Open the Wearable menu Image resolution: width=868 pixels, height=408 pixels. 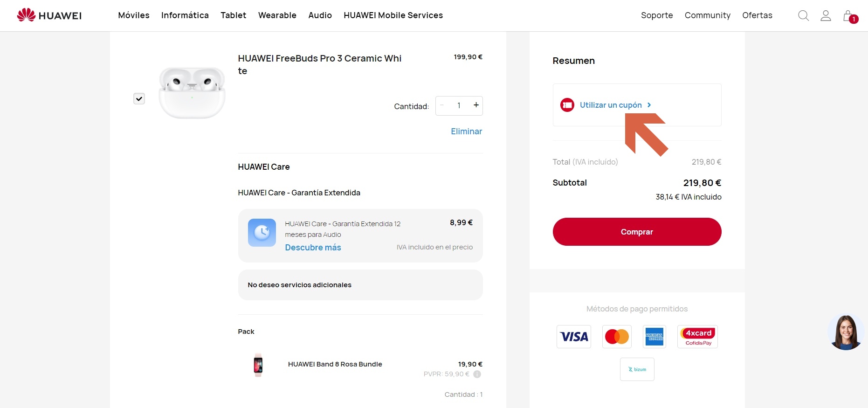277,15
